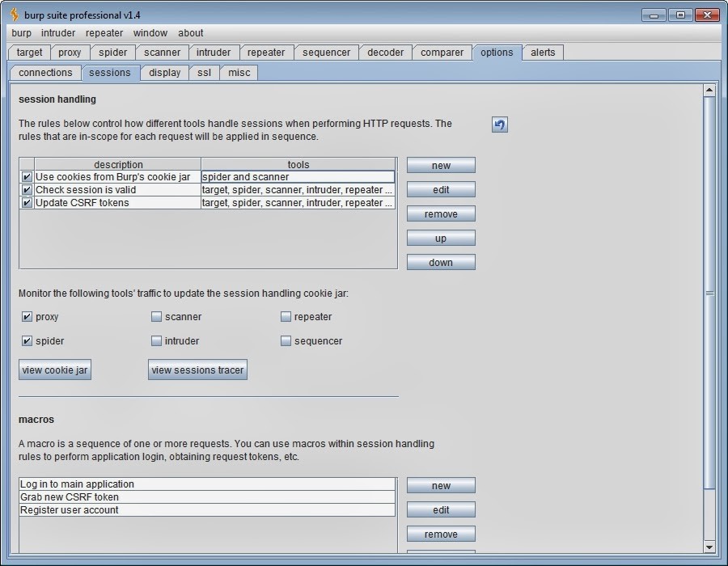728x566 pixels.
Task: Toggle the 'Check session is valid' rule checkbox
Action: [x=27, y=190]
